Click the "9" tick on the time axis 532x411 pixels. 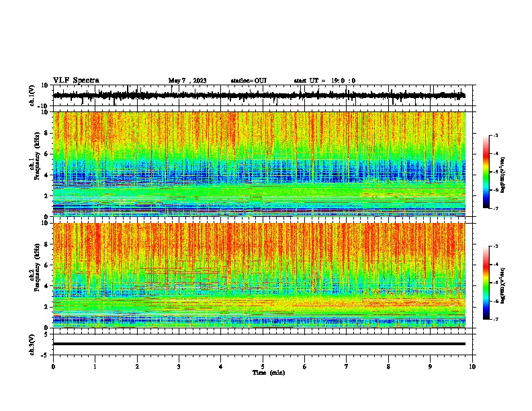(x=430, y=367)
